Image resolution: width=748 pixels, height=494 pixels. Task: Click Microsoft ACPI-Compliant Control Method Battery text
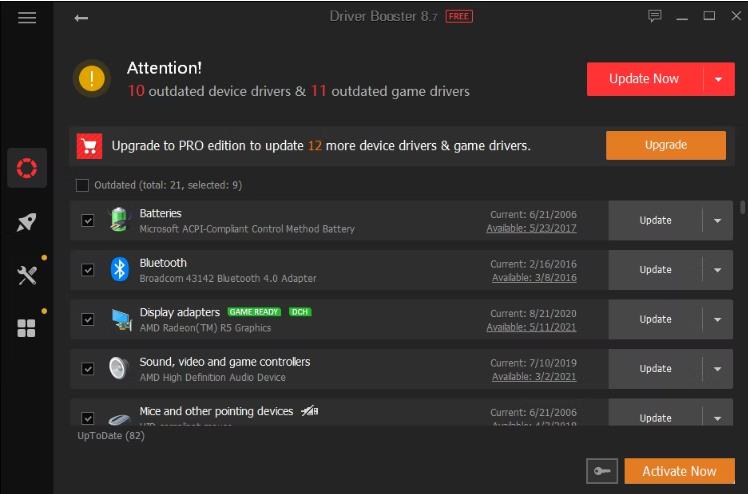[247, 229]
